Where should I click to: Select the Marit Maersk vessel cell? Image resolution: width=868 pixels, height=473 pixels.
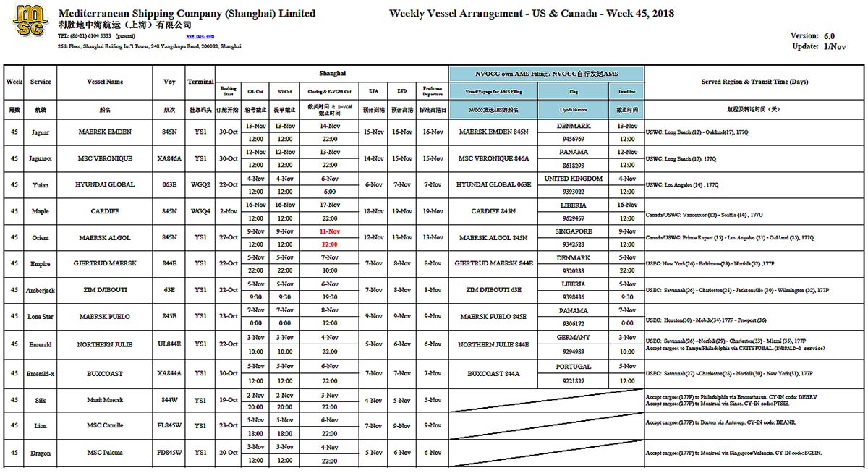tap(105, 400)
